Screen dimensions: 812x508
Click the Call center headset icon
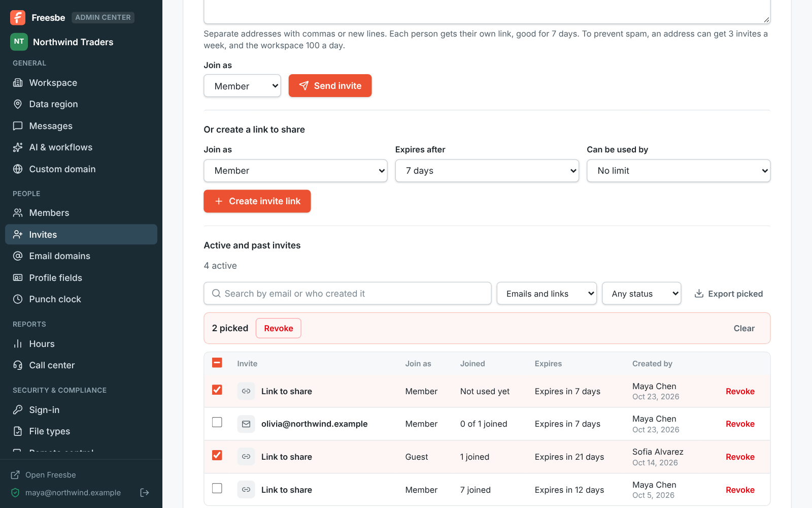coord(18,365)
